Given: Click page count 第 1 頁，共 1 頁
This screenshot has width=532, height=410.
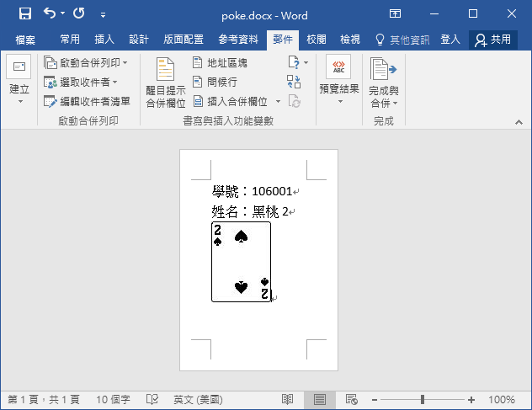Looking at the screenshot, I should (x=44, y=400).
